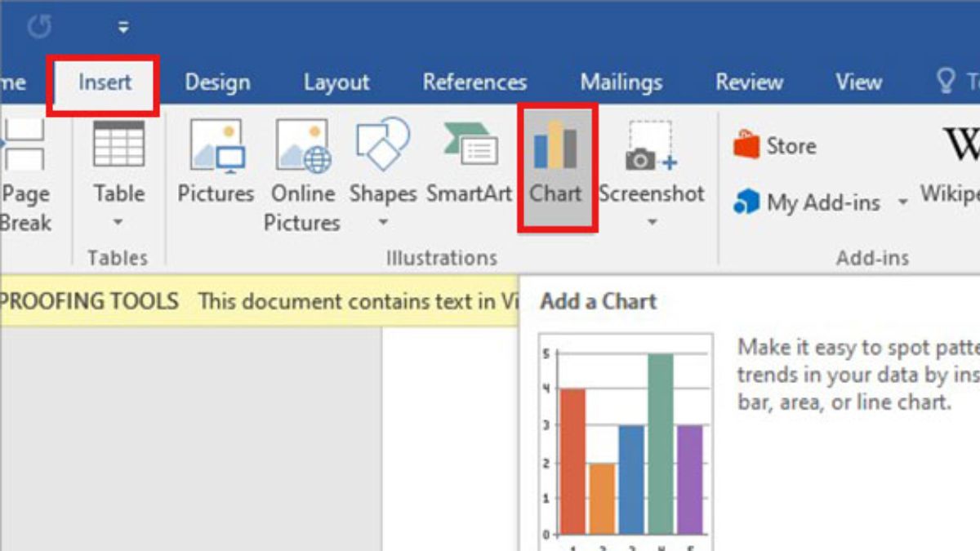This screenshot has height=551, width=980.
Task: Expand the Shapes gallery dropdown
Action: [382, 222]
